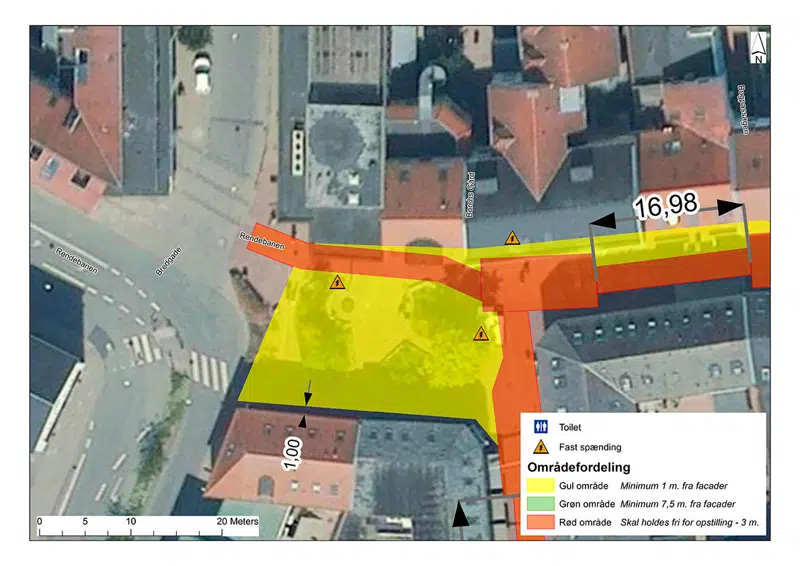Click the warning icon below the Rendebanen label
The image size is (800, 566).
(337, 282)
